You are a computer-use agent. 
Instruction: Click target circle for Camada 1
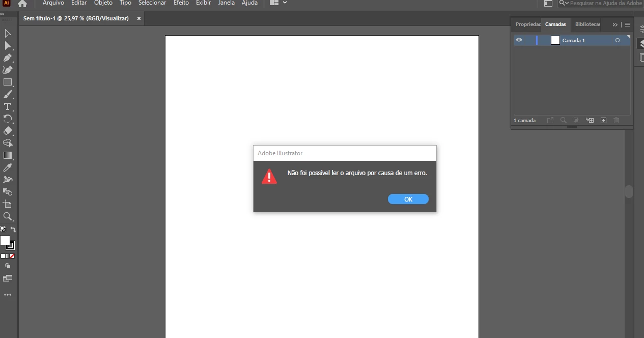tap(618, 40)
